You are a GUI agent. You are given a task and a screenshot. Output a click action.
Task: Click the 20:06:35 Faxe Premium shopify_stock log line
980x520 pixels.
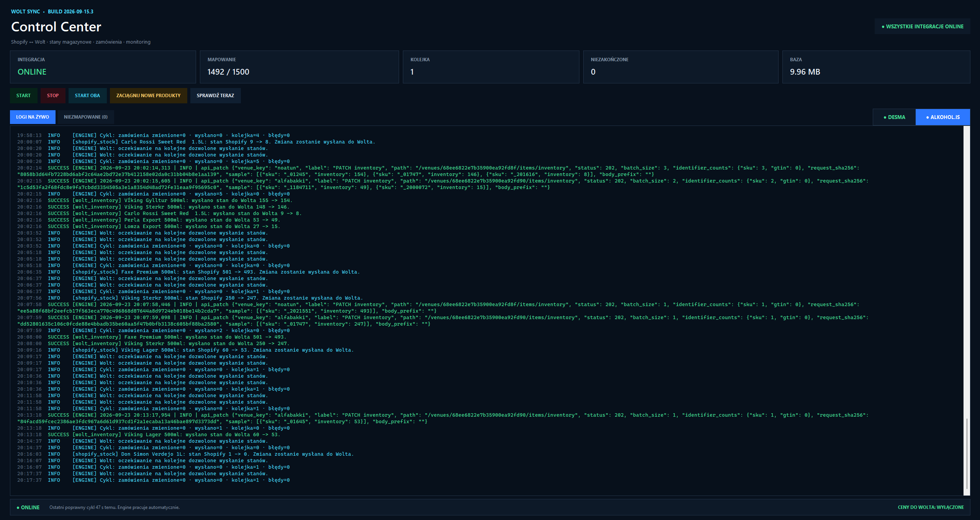coord(188,272)
